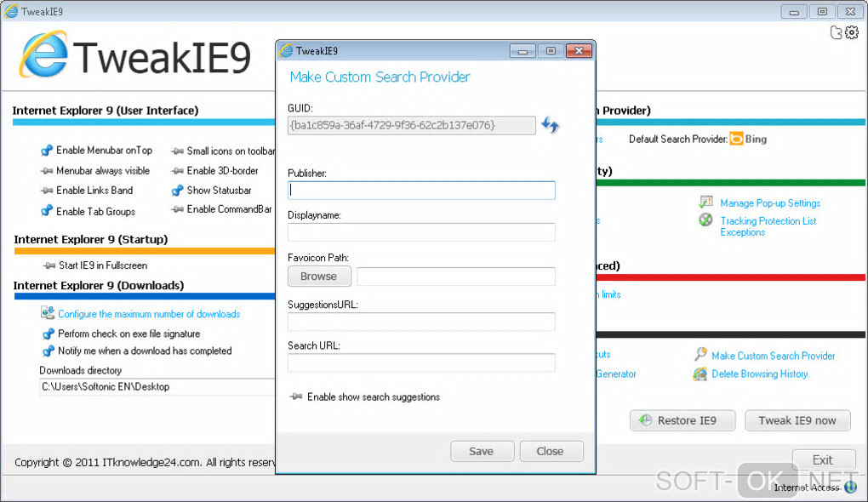Toggle Menubar always visible pin

click(x=47, y=170)
